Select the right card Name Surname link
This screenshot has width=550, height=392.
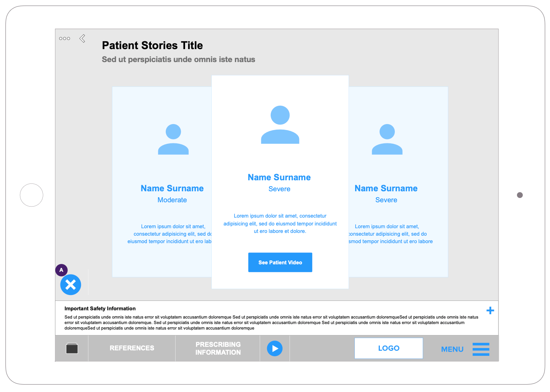tap(386, 189)
